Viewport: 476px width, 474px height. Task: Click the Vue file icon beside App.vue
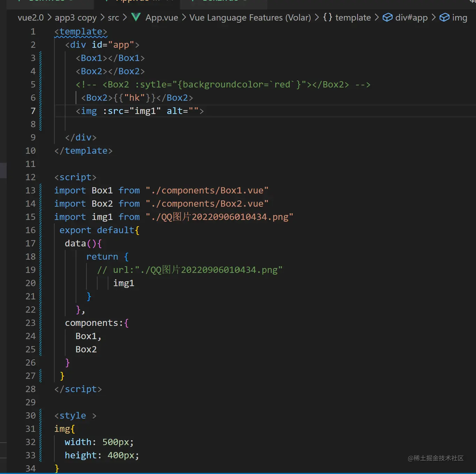click(x=136, y=17)
